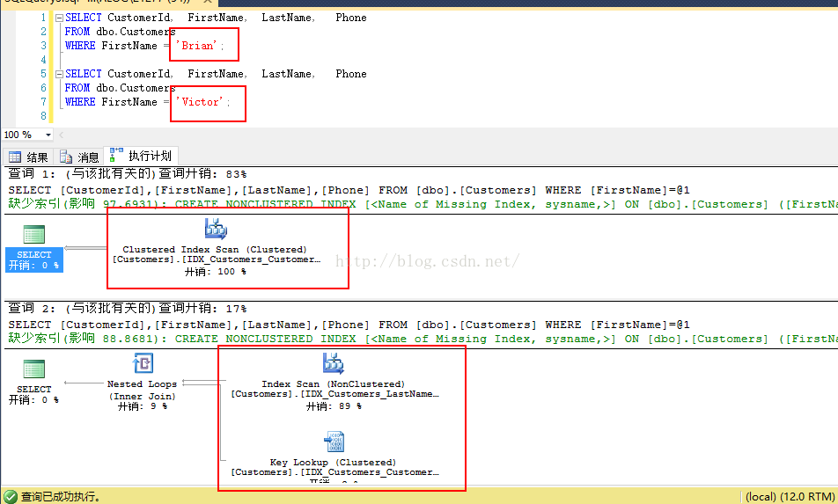Select the SELECT operator icon in query 2
The image size is (838, 504).
[33, 369]
